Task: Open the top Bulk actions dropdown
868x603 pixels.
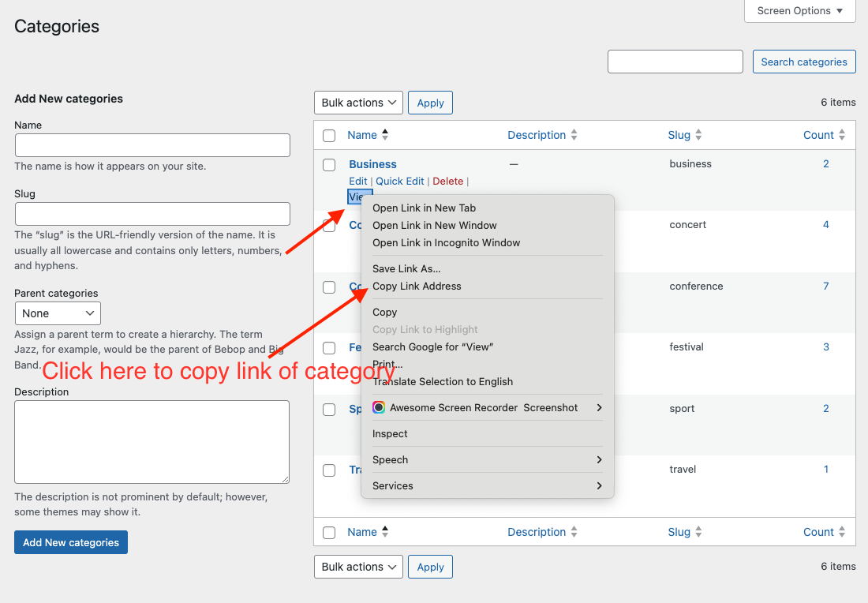Action: (x=358, y=103)
